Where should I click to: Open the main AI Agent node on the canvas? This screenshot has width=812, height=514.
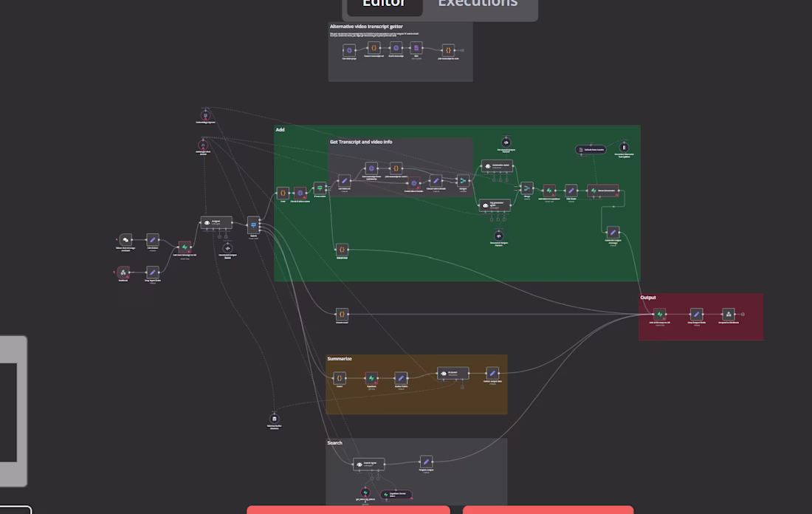[216, 222]
